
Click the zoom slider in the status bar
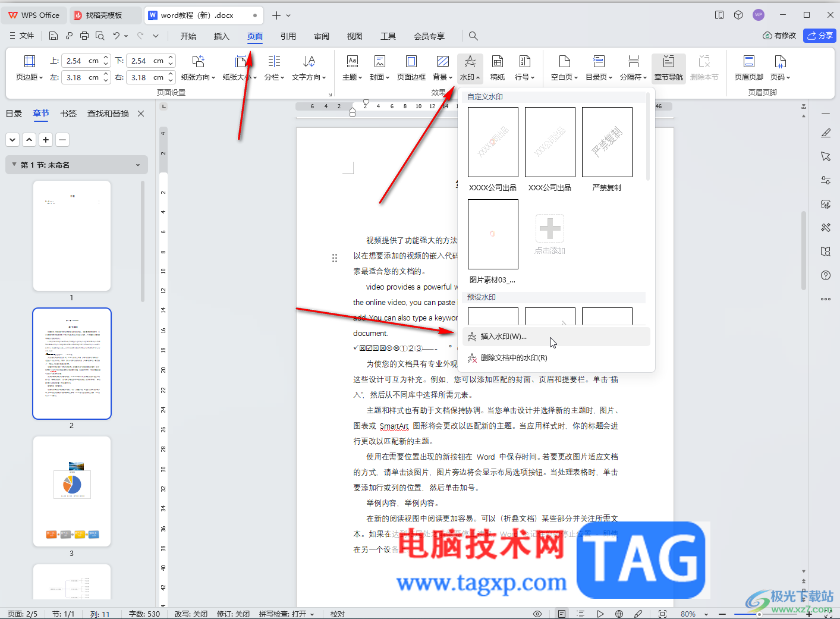click(x=765, y=614)
